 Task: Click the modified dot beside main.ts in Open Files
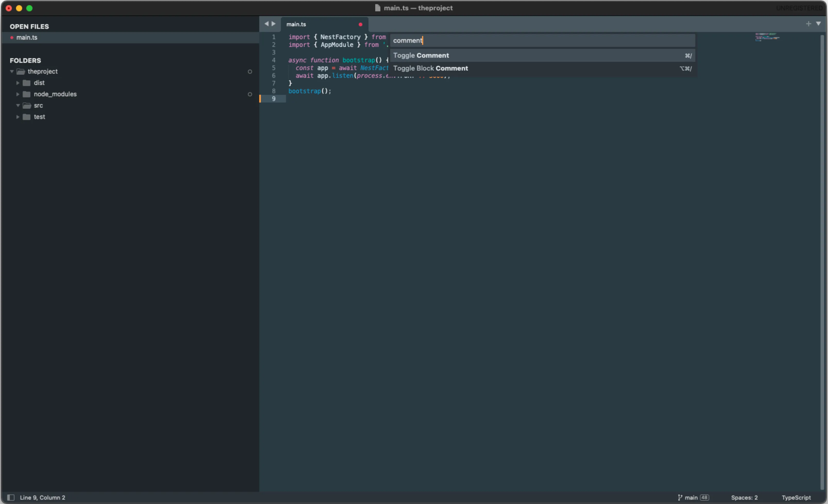coord(12,37)
